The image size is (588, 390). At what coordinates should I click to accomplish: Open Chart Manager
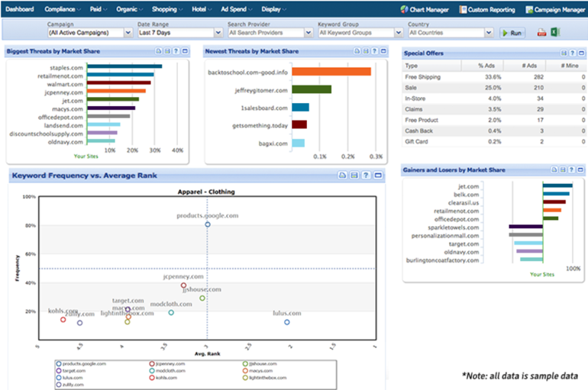[425, 10]
